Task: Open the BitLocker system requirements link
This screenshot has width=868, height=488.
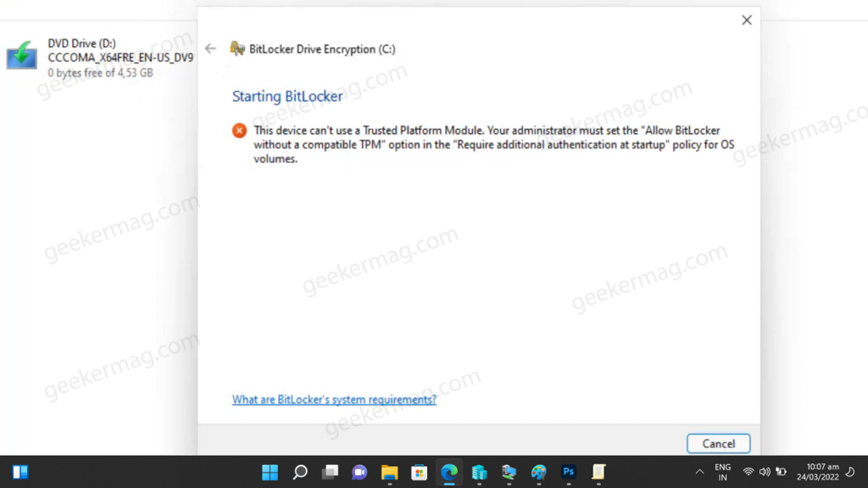Action: pyautogui.click(x=334, y=400)
